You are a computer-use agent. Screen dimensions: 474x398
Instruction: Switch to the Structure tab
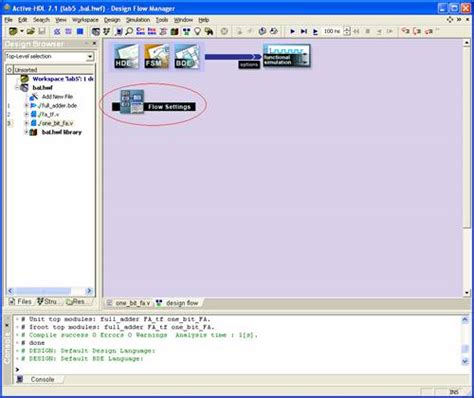tap(49, 302)
